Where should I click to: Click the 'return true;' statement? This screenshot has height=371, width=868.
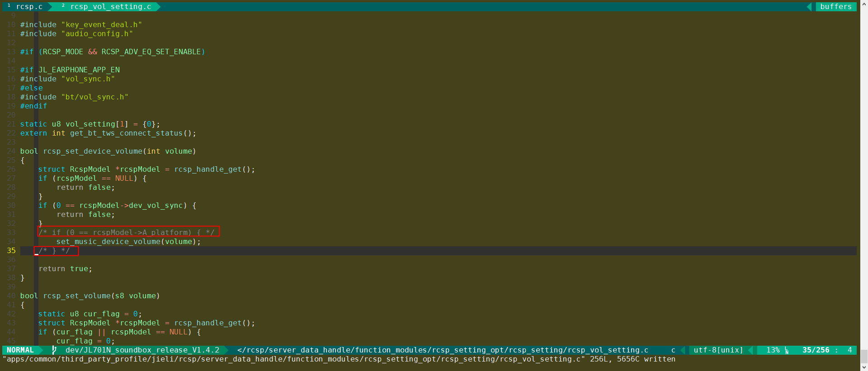tap(65, 269)
